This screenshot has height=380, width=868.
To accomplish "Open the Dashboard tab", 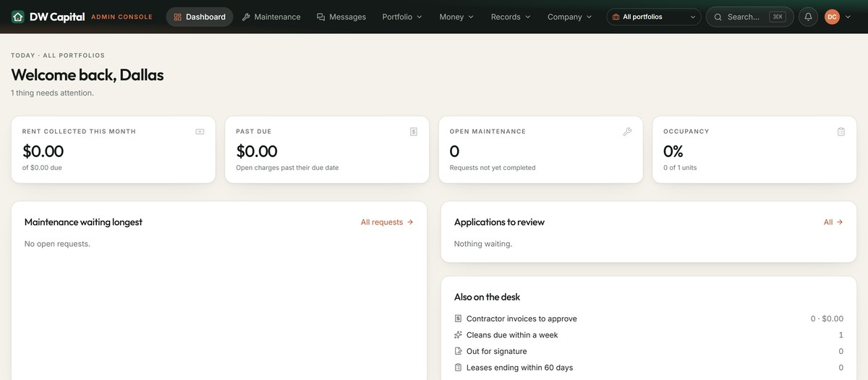I will (x=200, y=17).
